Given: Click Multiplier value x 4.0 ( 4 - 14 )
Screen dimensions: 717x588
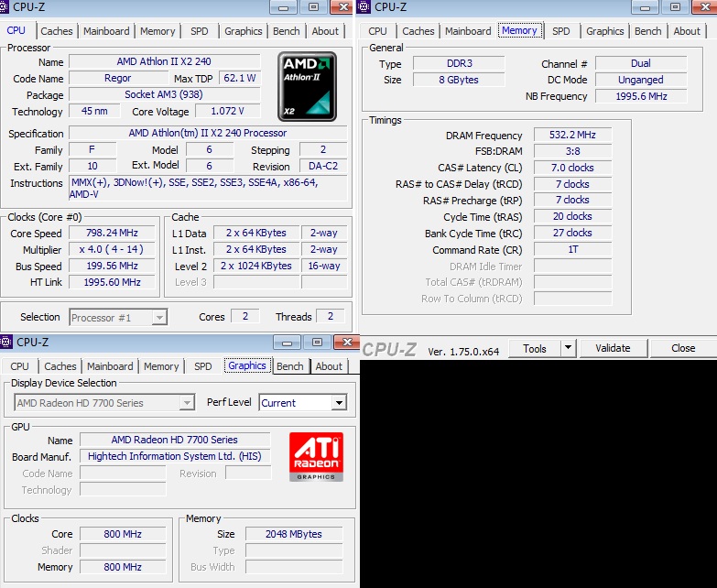Looking at the screenshot, I should click(x=112, y=249).
